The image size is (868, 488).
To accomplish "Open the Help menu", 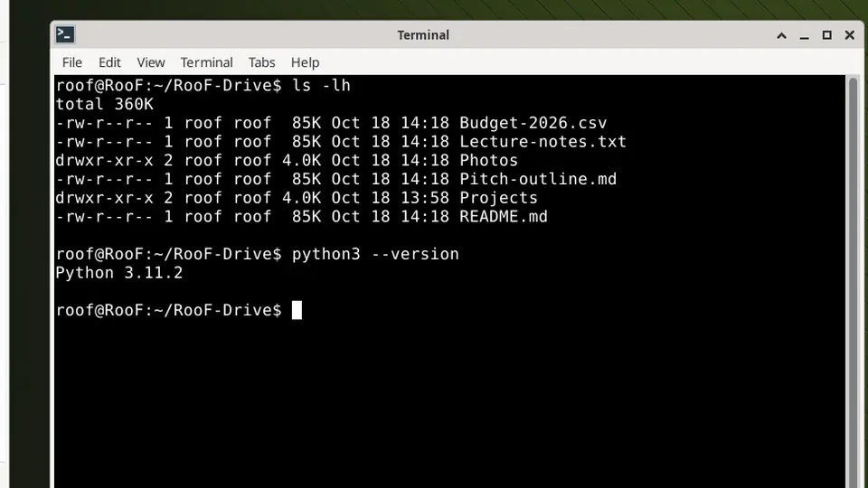I will click(x=305, y=62).
